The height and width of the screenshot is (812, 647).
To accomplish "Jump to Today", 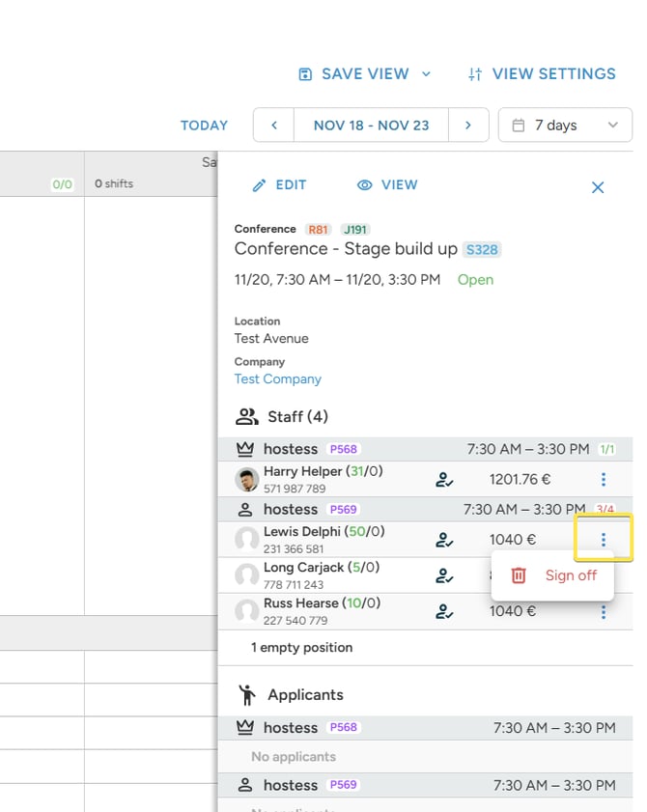I will pyautogui.click(x=204, y=126).
